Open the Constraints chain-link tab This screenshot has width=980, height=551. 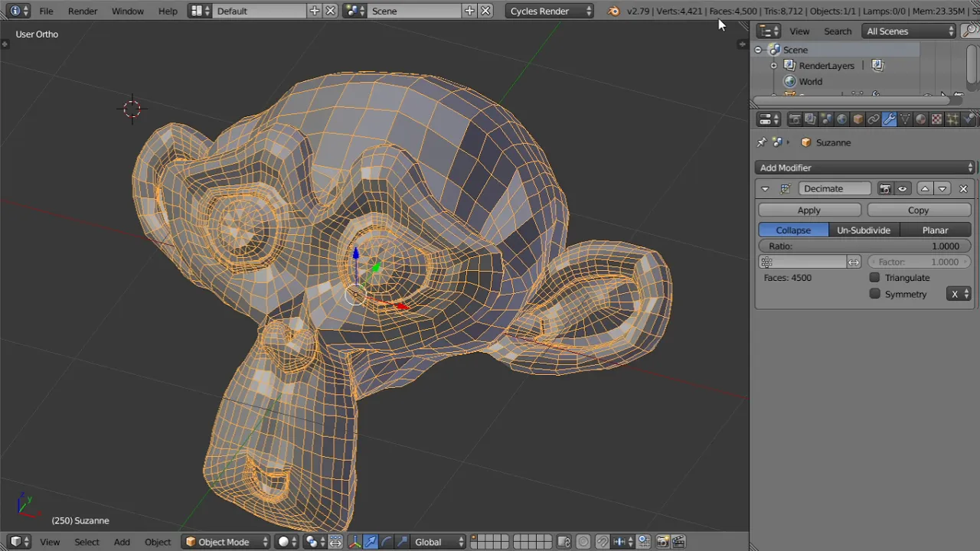874,119
